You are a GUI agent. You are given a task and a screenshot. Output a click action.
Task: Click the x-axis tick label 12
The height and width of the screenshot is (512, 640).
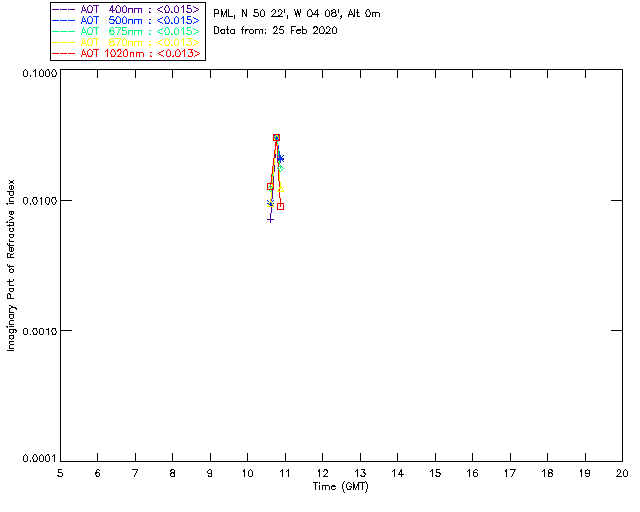coord(322,473)
